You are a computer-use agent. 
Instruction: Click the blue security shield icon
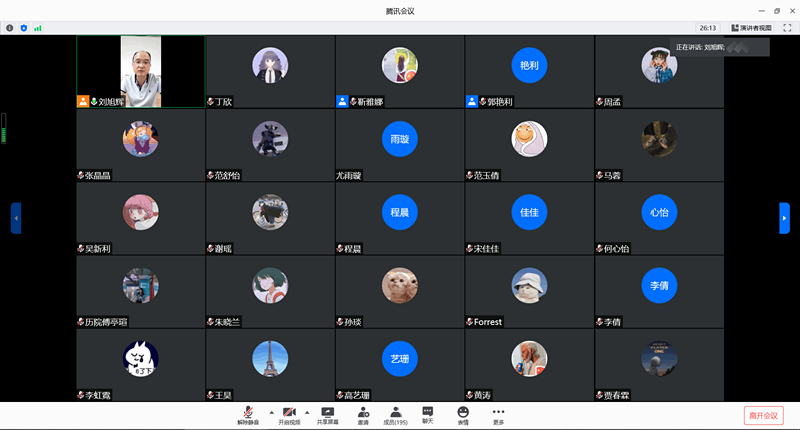point(23,28)
